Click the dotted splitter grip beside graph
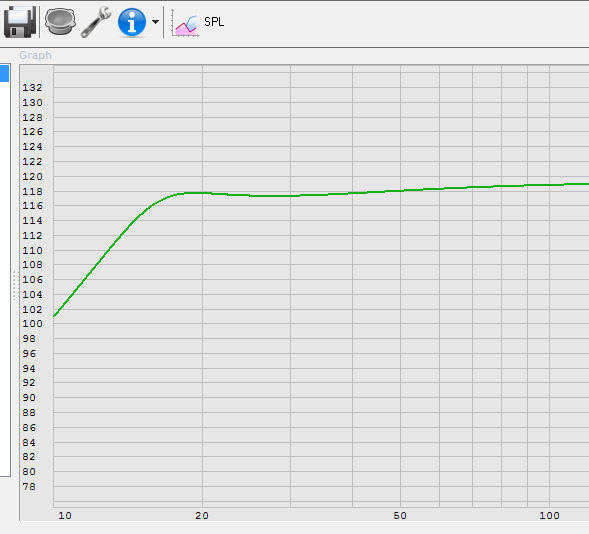589x534 pixels. tap(15, 285)
